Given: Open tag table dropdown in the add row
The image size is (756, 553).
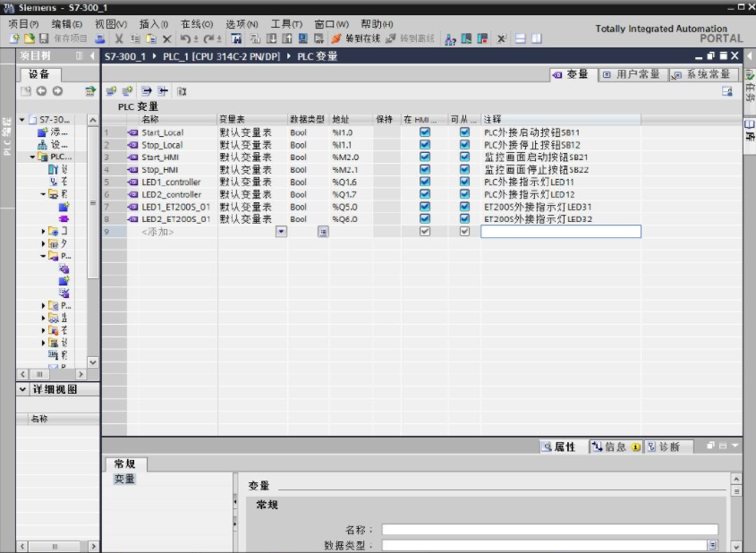Looking at the screenshot, I should click(281, 232).
